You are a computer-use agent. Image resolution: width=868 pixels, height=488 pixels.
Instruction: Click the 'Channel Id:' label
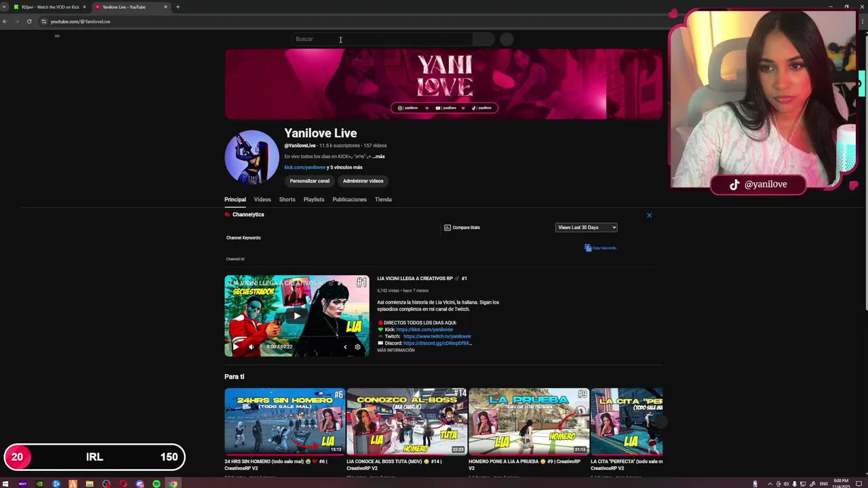tap(235, 259)
